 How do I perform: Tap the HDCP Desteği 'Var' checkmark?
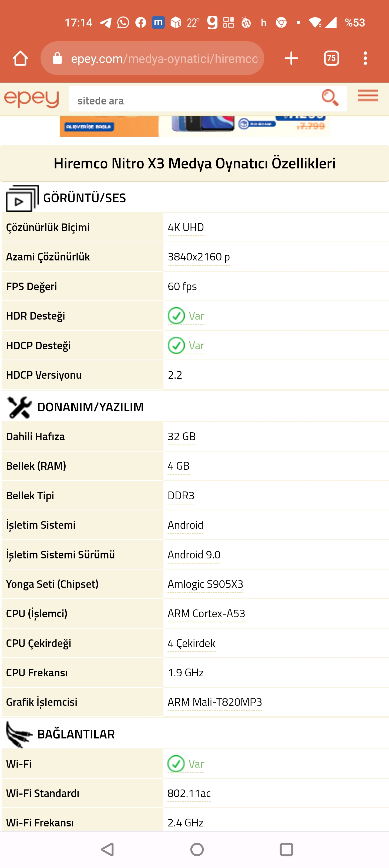[x=176, y=345]
